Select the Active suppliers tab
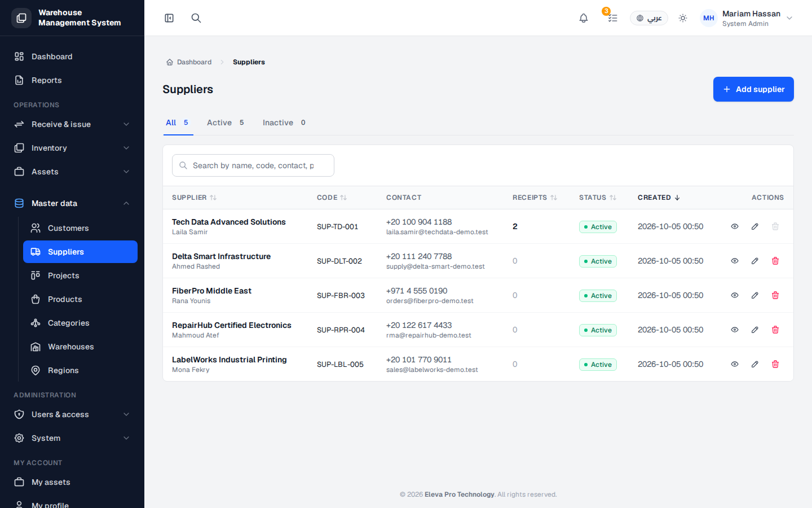 pyautogui.click(x=226, y=122)
